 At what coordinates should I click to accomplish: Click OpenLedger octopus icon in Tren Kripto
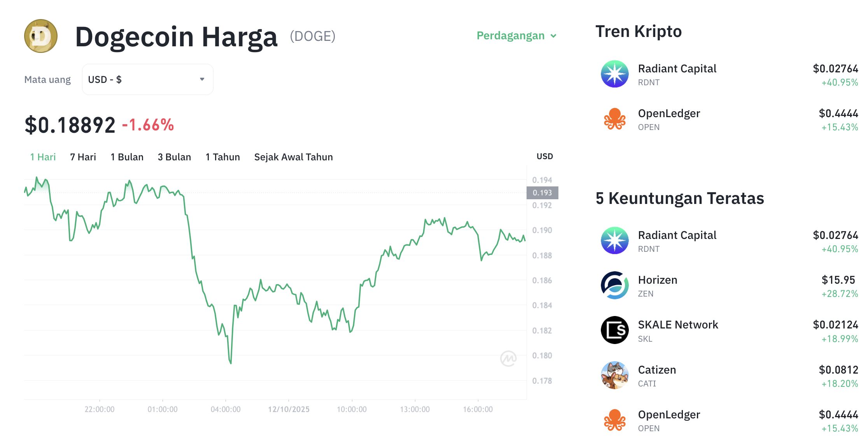pos(614,119)
